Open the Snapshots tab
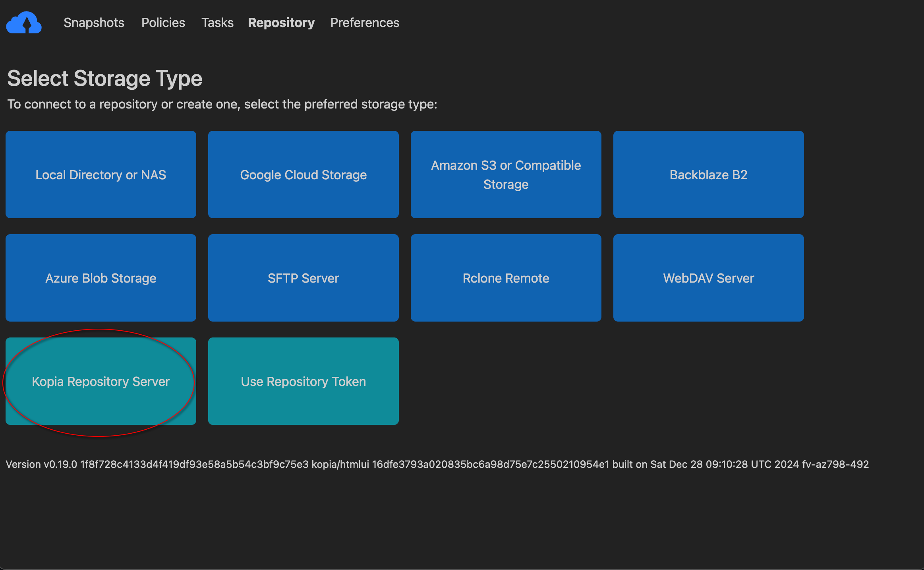This screenshot has height=570, width=924. (94, 23)
